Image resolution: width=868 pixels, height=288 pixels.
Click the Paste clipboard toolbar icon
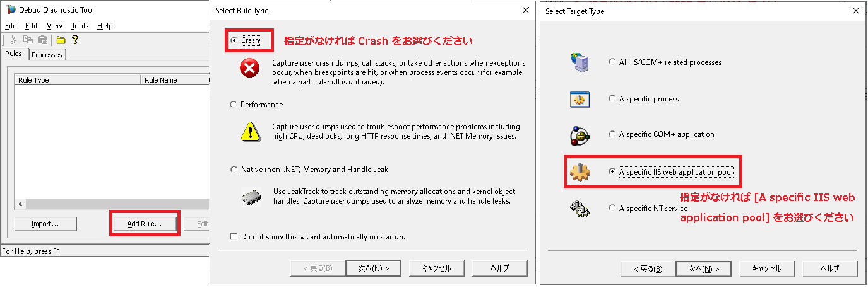(42, 40)
